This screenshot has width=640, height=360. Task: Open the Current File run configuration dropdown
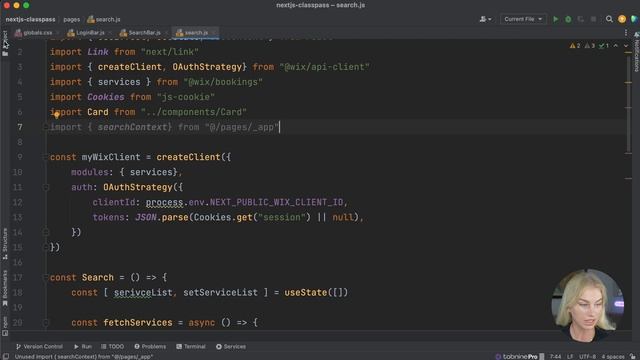click(x=523, y=19)
